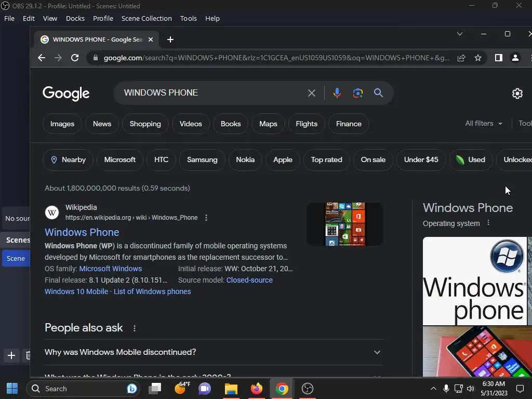Switch to Videos search results
Viewport: 532px width, 399px height.
click(x=191, y=124)
